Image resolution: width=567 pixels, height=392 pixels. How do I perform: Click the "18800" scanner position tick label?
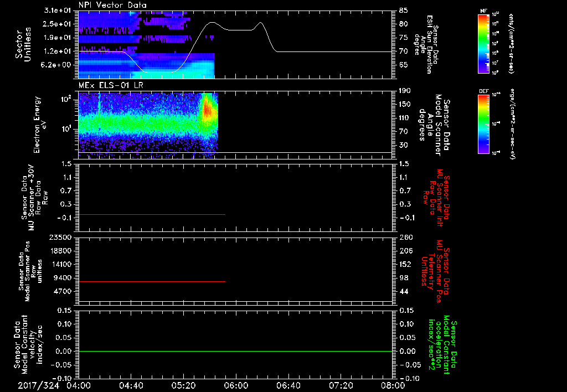coord(61,251)
